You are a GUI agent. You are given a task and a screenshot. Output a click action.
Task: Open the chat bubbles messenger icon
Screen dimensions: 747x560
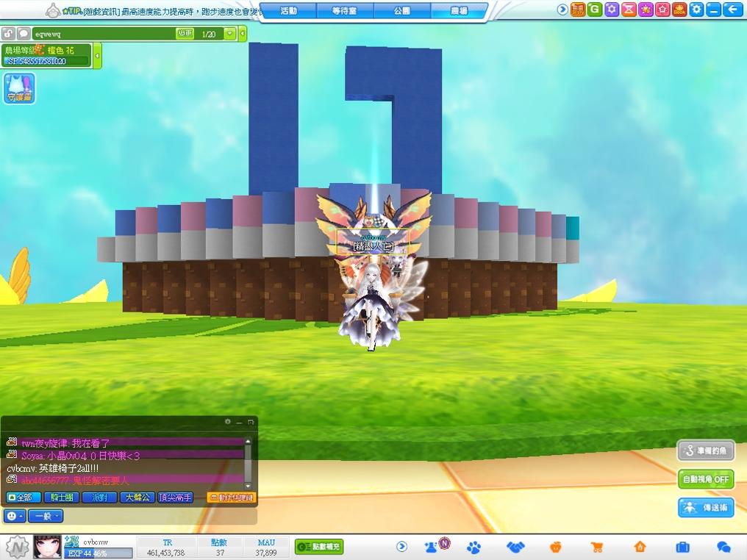click(723, 547)
